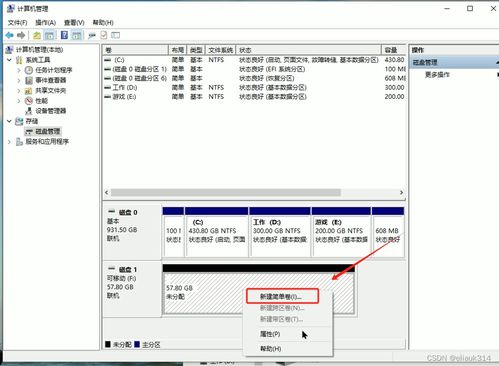Choose 新建简单卷 from context menu
499x366 pixels.
pyautogui.click(x=282, y=296)
